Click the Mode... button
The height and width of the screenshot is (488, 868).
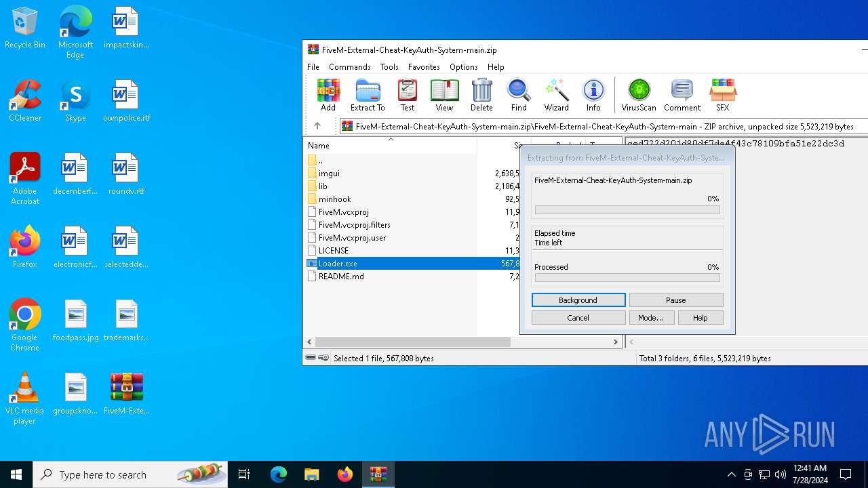coord(651,318)
